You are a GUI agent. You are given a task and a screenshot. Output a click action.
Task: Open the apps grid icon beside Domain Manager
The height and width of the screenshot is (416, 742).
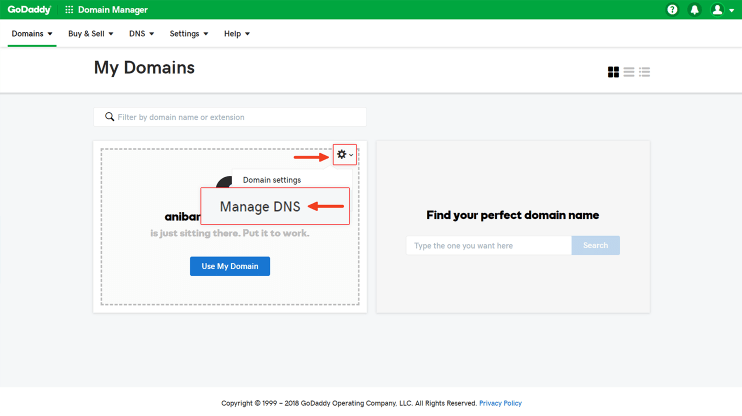(x=69, y=9)
